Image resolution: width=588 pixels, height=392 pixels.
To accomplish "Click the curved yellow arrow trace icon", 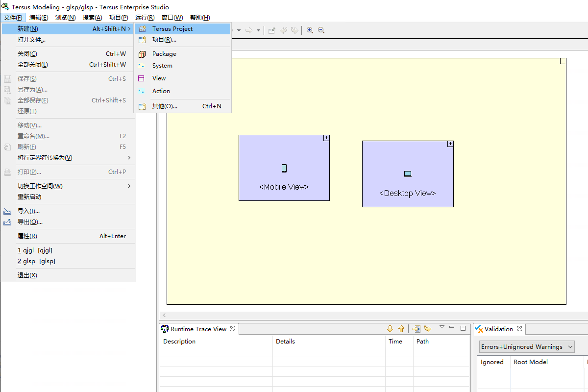I will click(x=428, y=329).
